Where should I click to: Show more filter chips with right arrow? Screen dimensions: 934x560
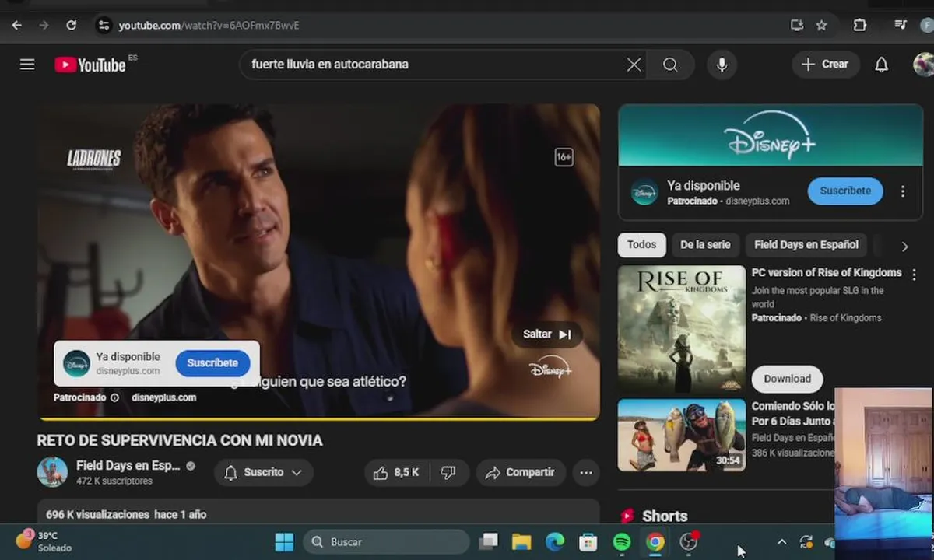pyautogui.click(x=904, y=247)
